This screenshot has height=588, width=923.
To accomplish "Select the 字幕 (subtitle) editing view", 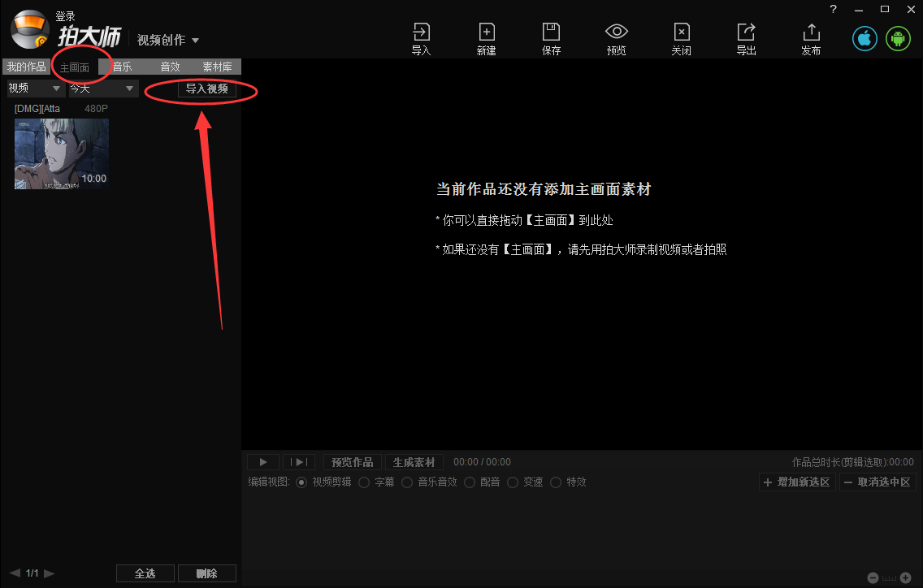I will (377, 482).
